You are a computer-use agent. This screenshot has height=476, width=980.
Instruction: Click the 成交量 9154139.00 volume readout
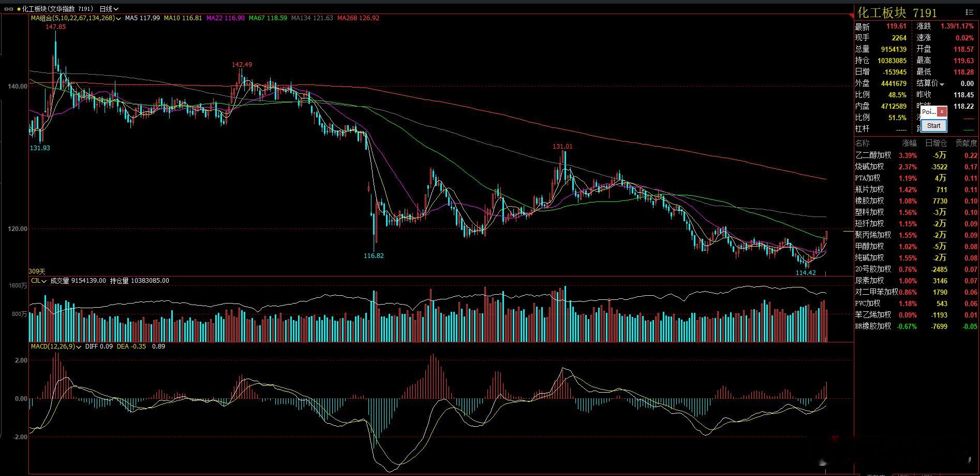78,281
